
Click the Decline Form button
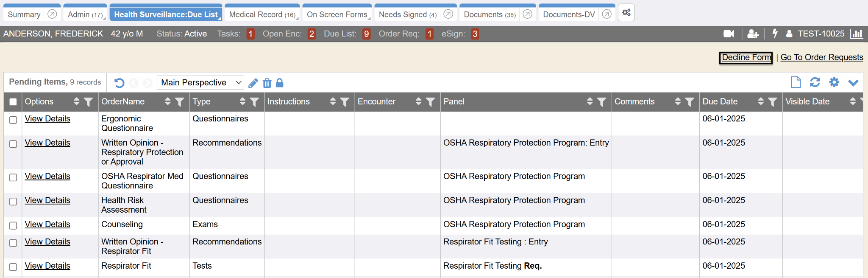746,57
